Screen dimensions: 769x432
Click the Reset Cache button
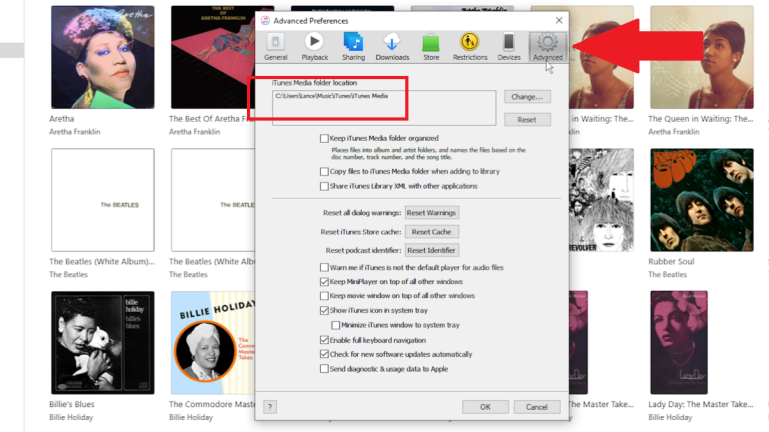click(x=432, y=231)
